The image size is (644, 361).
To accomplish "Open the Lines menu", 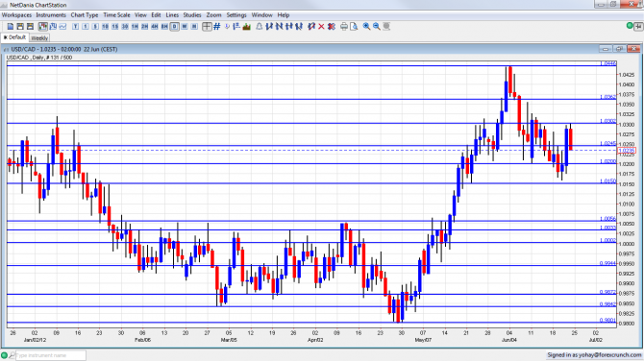I will [172, 14].
